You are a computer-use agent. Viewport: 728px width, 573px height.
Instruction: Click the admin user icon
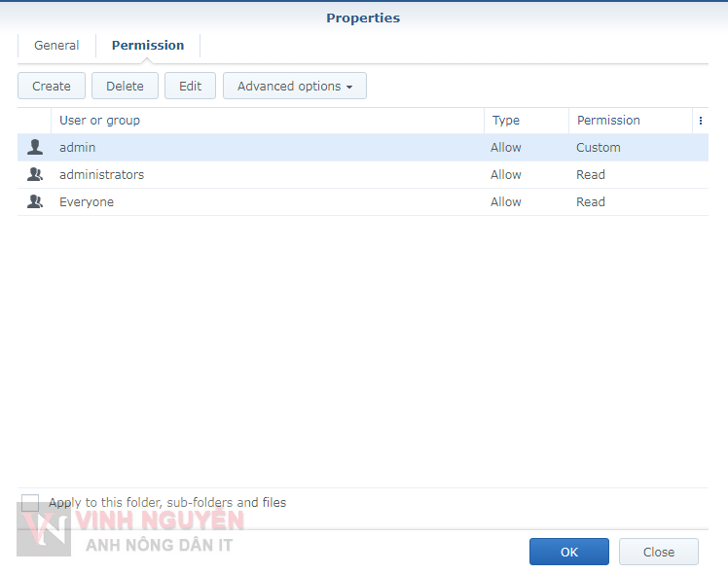pyautogui.click(x=35, y=148)
